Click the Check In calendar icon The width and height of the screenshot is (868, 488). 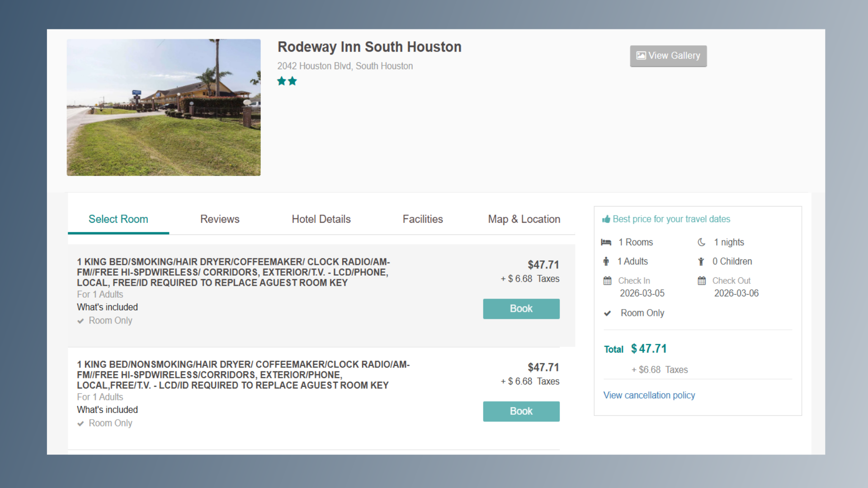pyautogui.click(x=607, y=281)
